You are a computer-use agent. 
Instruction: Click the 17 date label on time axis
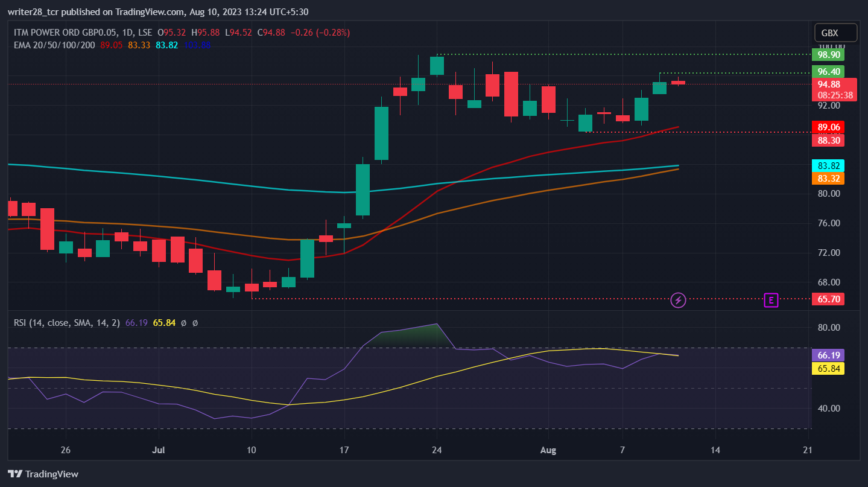click(344, 450)
